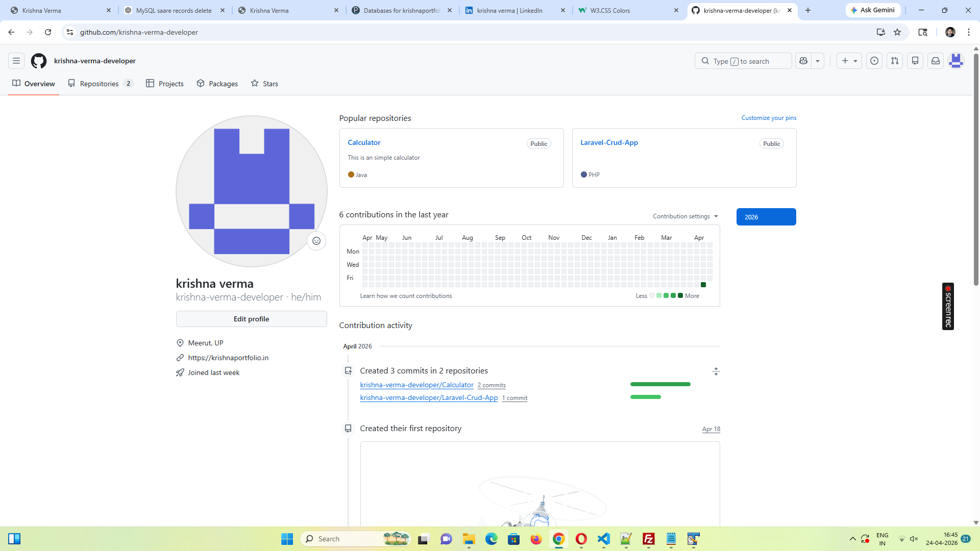The width and height of the screenshot is (980, 551).
Task: Open the Pull requests icon in header
Action: pos(895,61)
